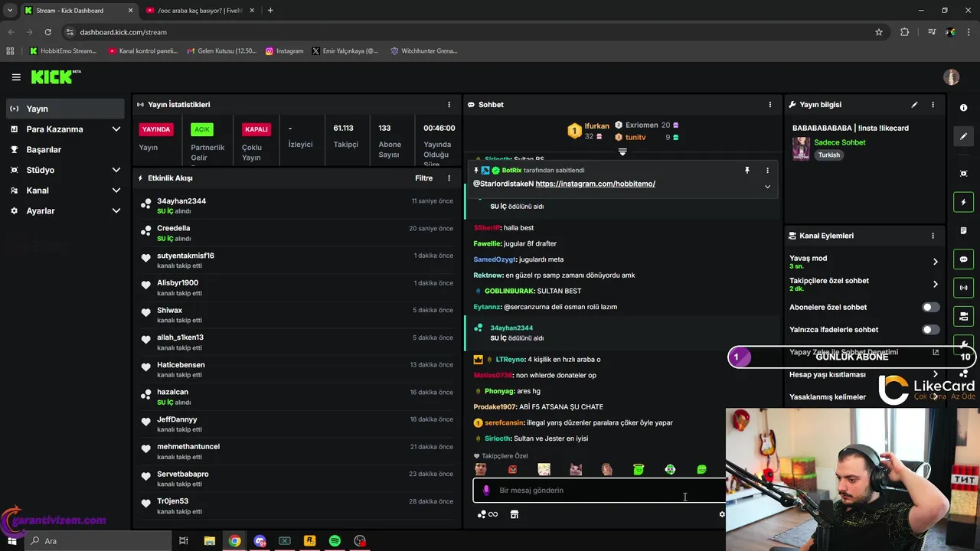The height and width of the screenshot is (551, 980).
Task: Open the shop icon below chat input
Action: [x=514, y=514]
